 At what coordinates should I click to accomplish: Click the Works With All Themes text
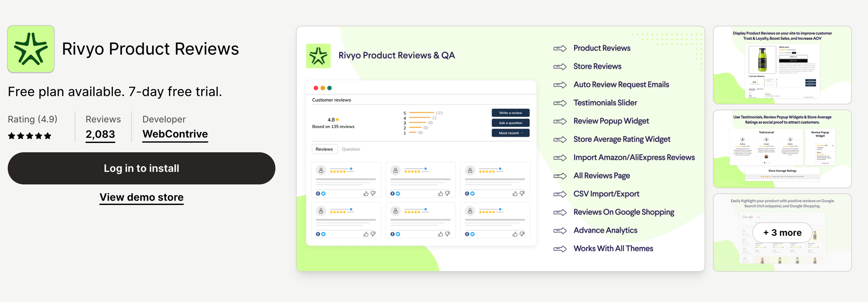pos(613,249)
